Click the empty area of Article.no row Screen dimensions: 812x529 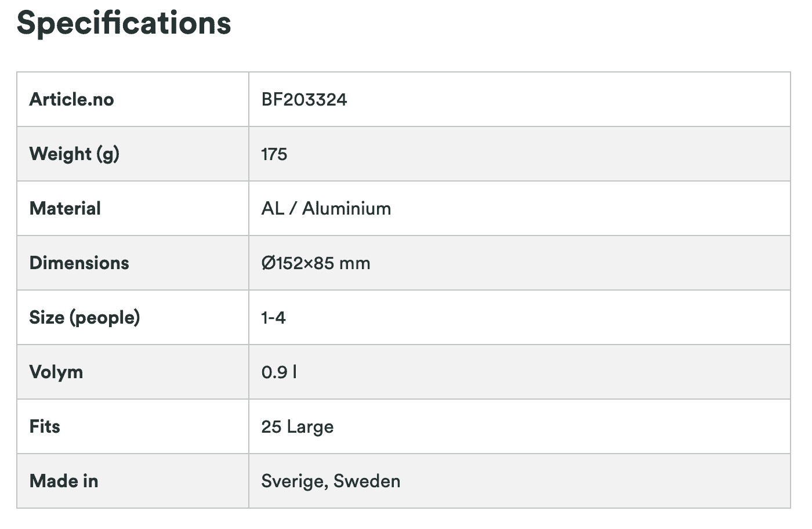coord(568,99)
